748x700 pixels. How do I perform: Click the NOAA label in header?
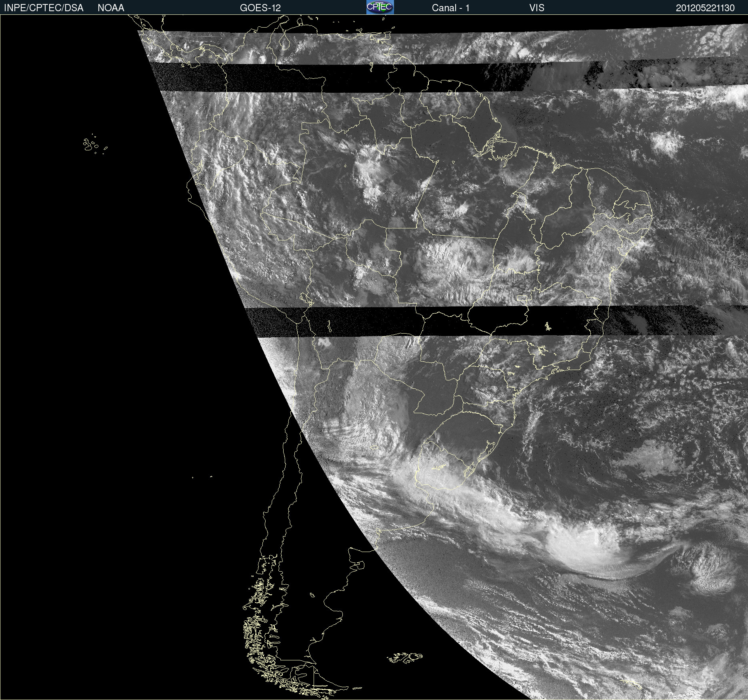(x=111, y=8)
